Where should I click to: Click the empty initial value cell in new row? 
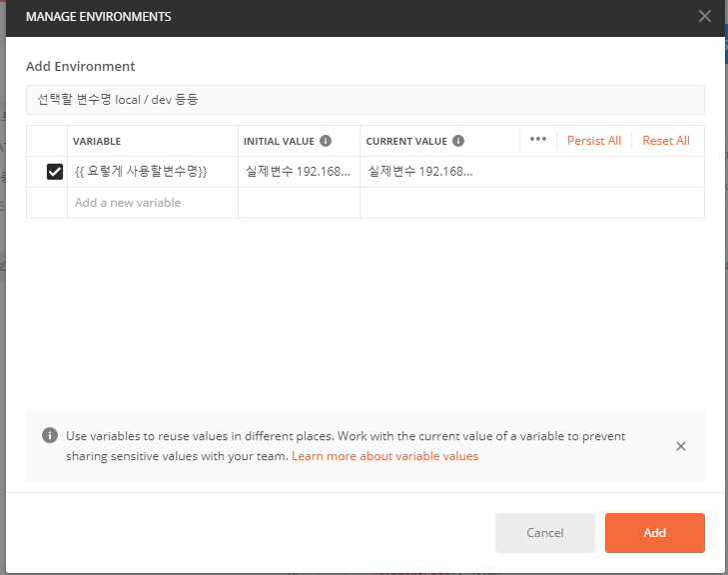(299, 203)
